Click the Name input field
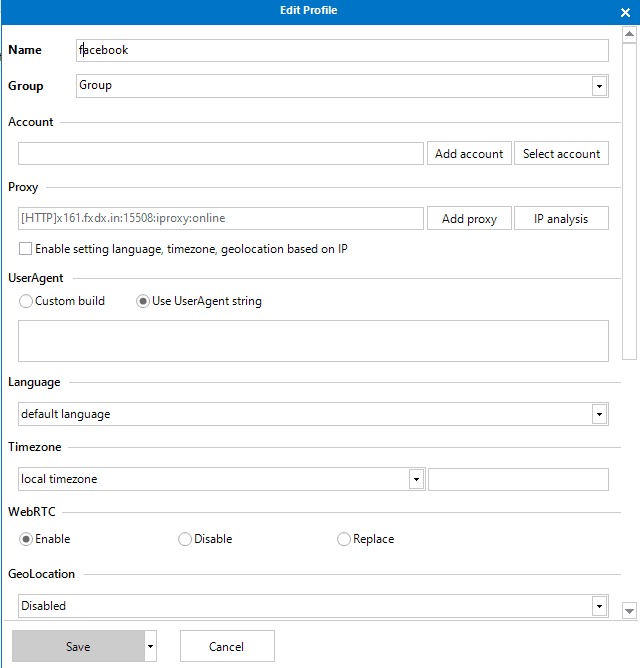Screen dimensions: 640x668 click(x=342, y=50)
